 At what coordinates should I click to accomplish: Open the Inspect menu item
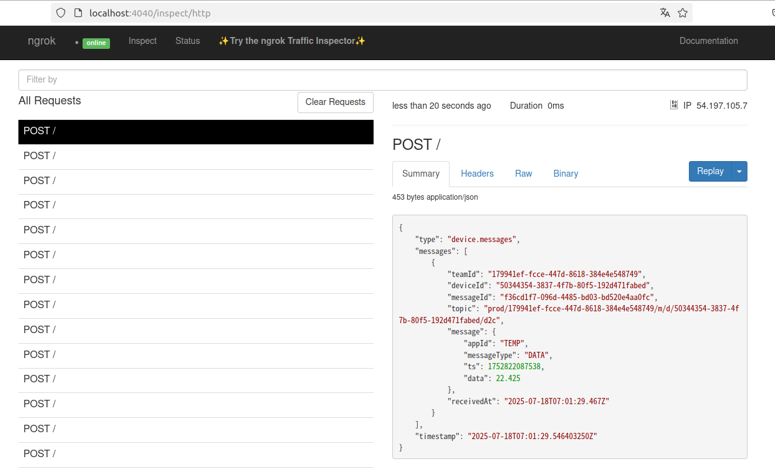(x=142, y=41)
